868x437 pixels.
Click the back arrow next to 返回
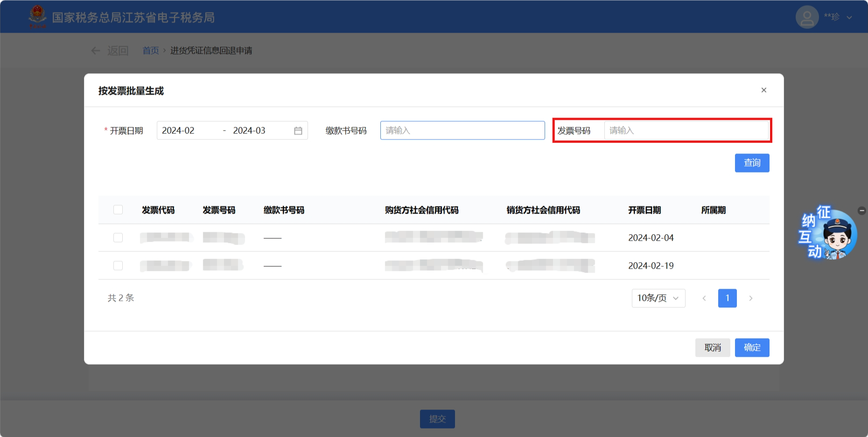click(x=96, y=50)
